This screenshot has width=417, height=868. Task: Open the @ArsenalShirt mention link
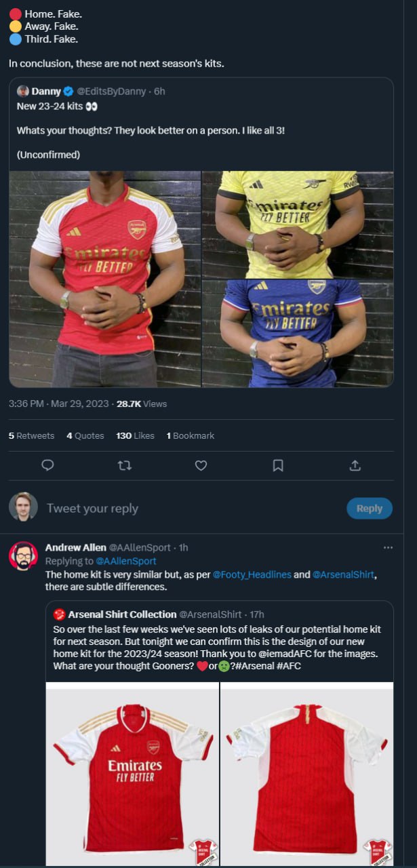[x=343, y=574]
